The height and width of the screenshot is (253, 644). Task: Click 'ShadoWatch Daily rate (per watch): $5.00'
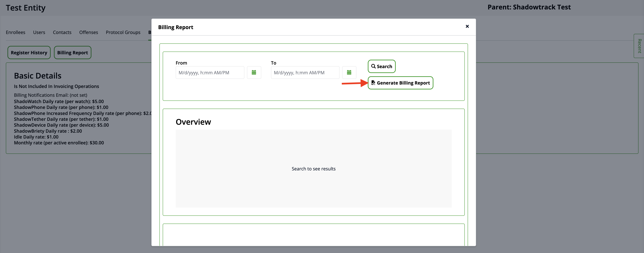pyautogui.click(x=59, y=102)
